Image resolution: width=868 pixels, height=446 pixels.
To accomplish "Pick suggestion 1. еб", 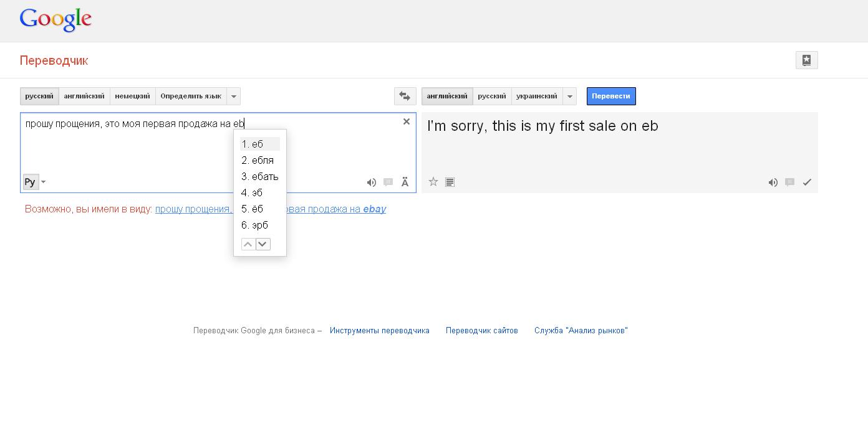I will coord(260,144).
